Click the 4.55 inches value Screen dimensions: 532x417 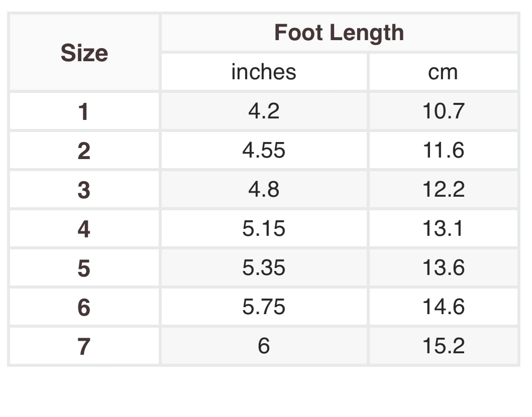pos(264,150)
